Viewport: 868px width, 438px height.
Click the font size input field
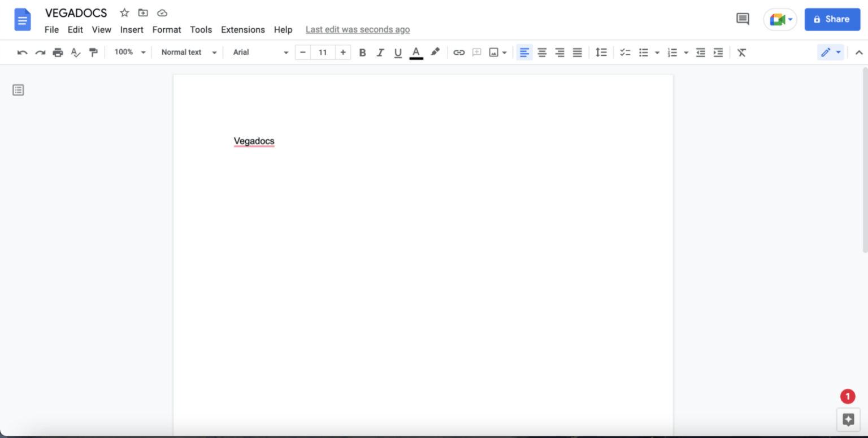[323, 52]
